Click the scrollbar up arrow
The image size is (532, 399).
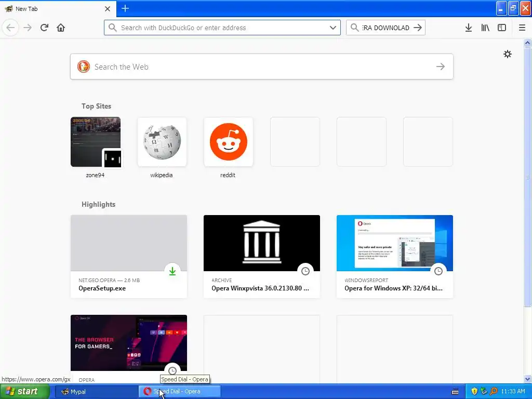(528, 43)
